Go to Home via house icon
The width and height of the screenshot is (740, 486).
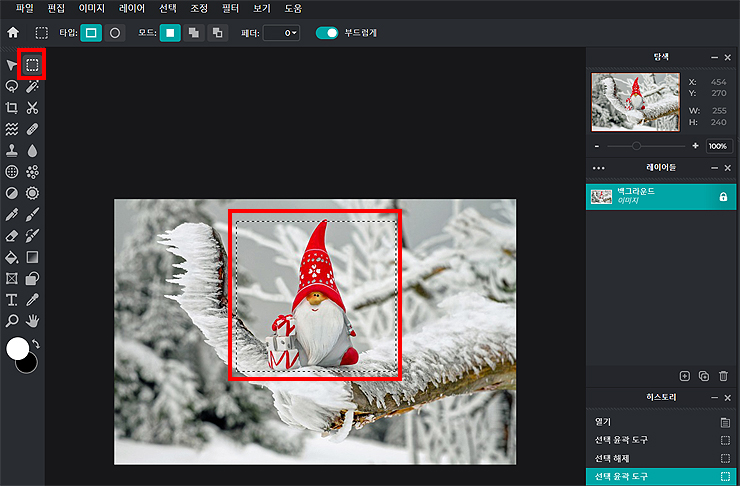coord(13,33)
